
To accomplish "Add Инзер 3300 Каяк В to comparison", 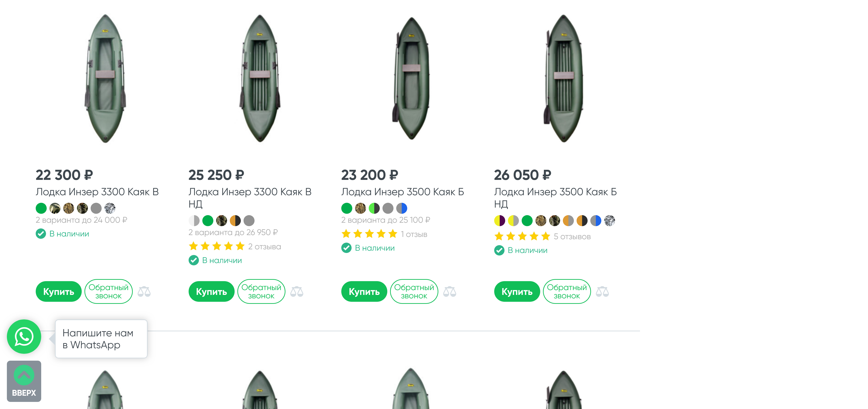I will pyautogui.click(x=144, y=291).
